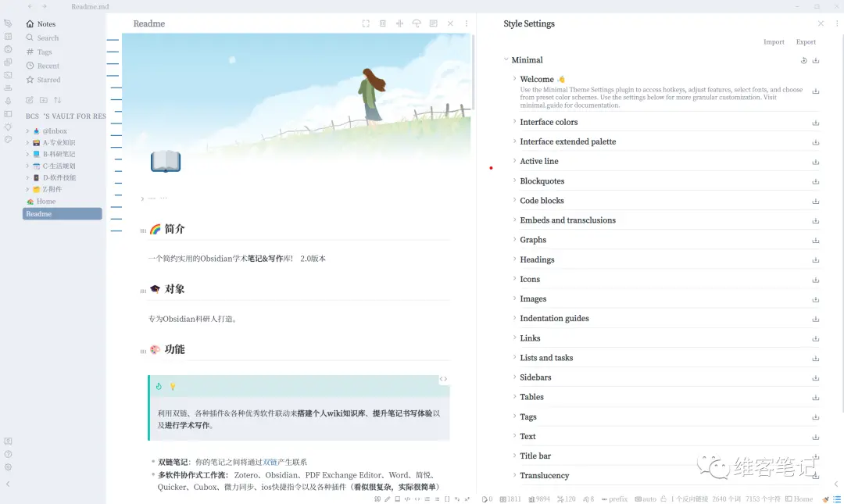Expand the Z-附件 folder

tap(27, 190)
